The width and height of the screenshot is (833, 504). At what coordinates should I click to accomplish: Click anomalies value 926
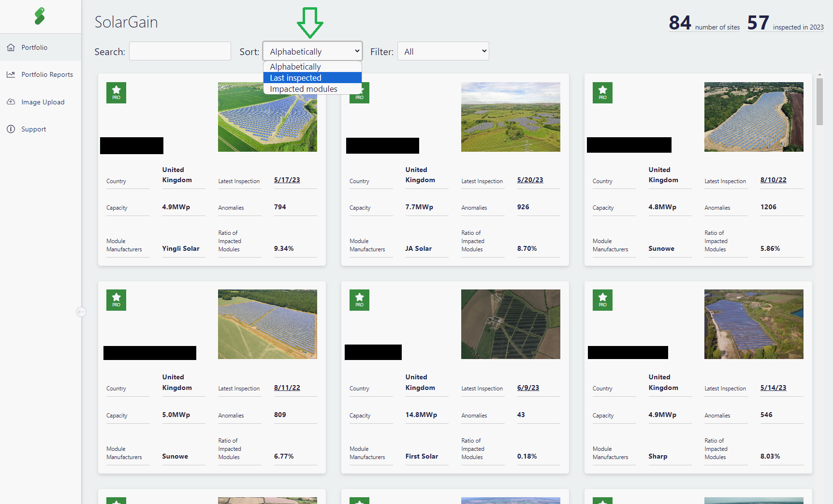pyautogui.click(x=523, y=207)
